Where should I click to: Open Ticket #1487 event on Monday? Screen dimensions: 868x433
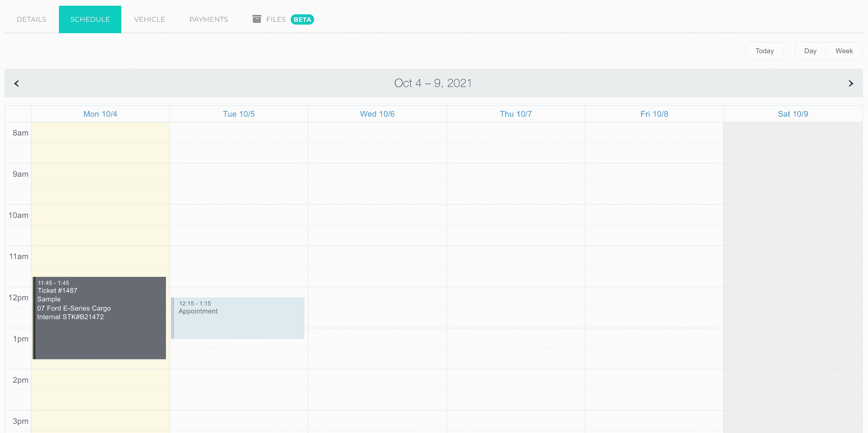click(x=100, y=318)
